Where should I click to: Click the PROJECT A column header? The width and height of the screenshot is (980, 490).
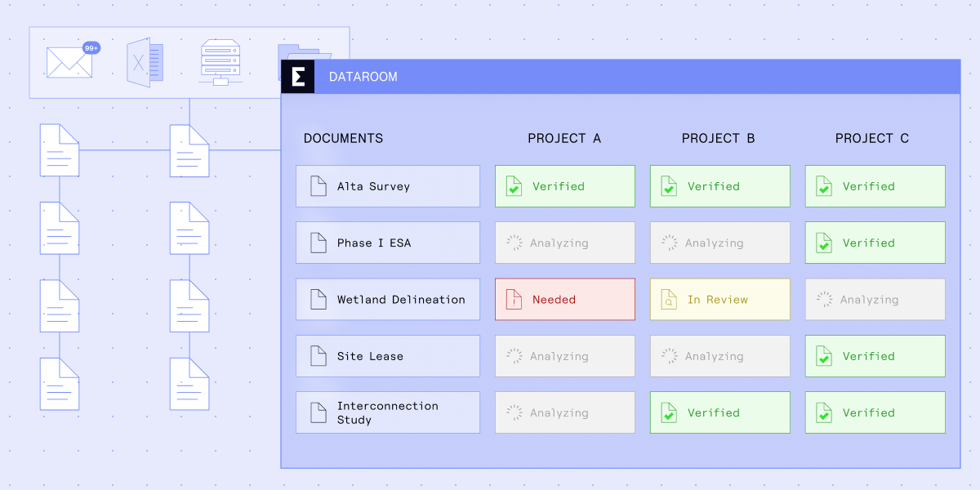564,139
